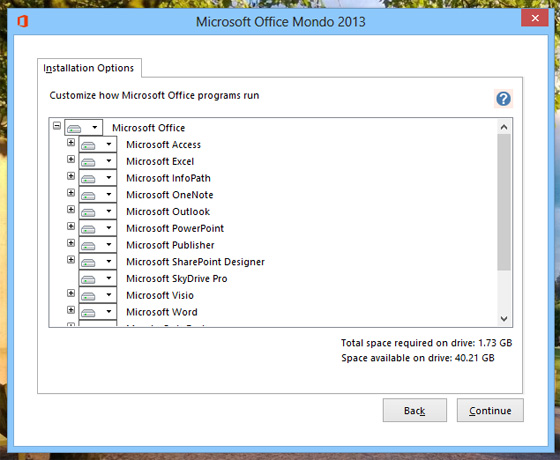Expand the Microsoft Word tree node
This screenshot has width=560, height=460.
click(71, 310)
